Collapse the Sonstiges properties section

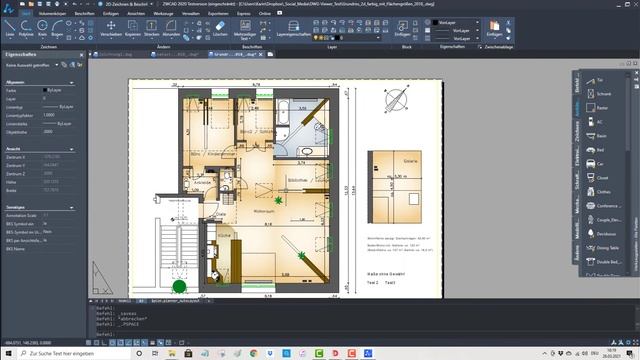click(x=72, y=207)
